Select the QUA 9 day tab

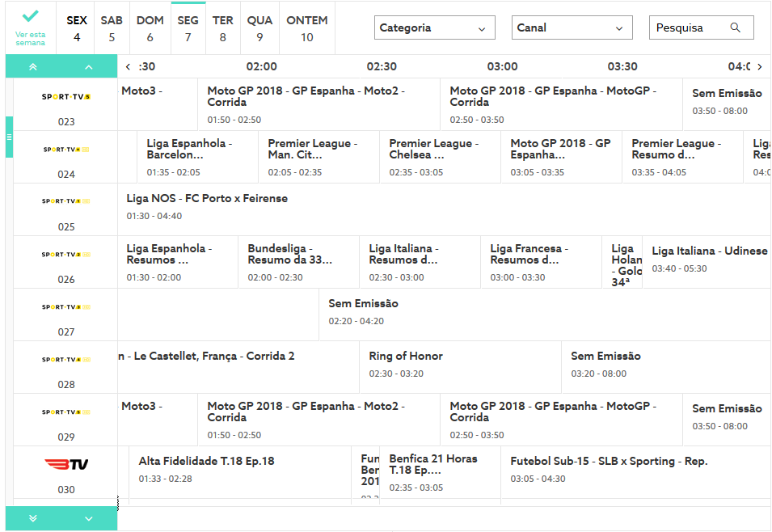pyautogui.click(x=259, y=28)
